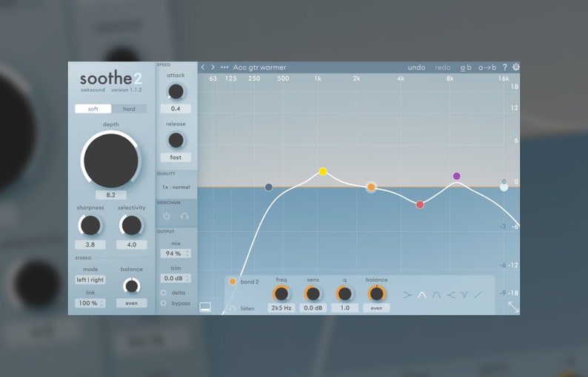
Task: Select the tilt band shape icon
Action: 478,296
